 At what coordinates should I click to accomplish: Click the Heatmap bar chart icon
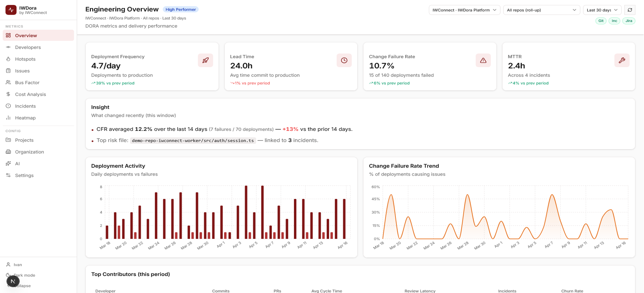pos(8,118)
